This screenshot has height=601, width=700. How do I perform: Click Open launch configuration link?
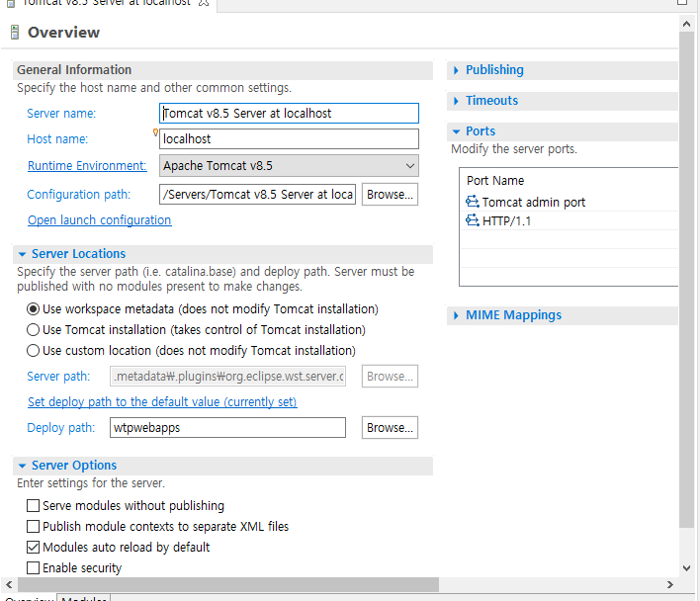pos(100,220)
